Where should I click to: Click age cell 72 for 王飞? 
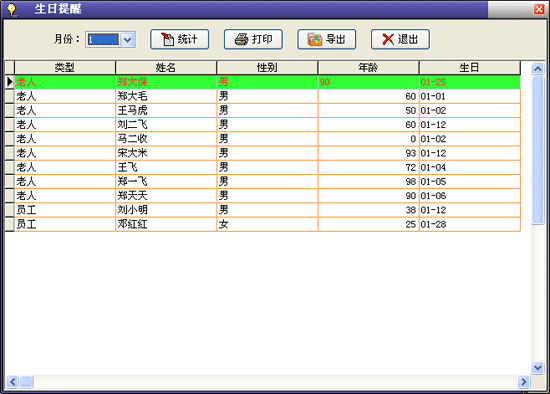(368, 167)
